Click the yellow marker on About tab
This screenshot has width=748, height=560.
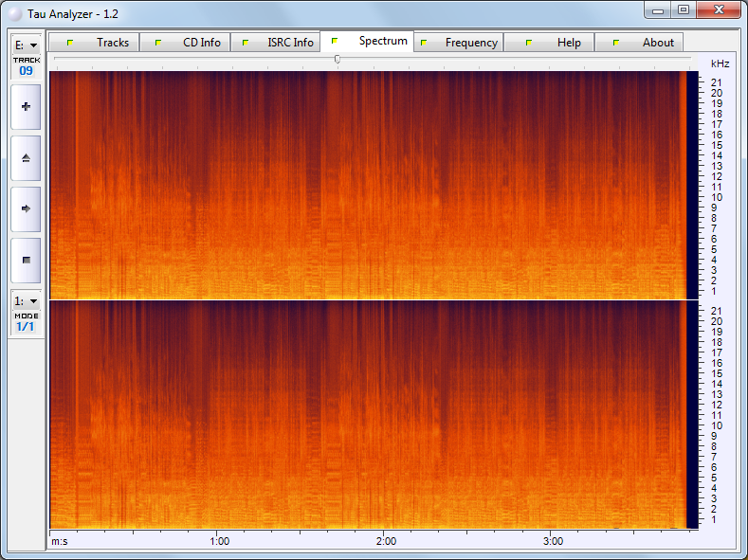tap(616, 43)
